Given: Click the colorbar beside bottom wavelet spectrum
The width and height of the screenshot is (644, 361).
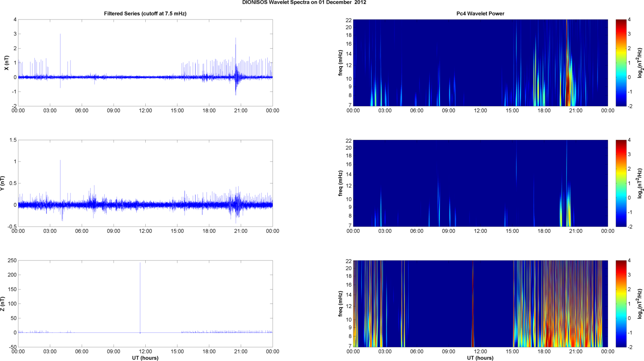Looking at the screenshot, I should 621,304.
